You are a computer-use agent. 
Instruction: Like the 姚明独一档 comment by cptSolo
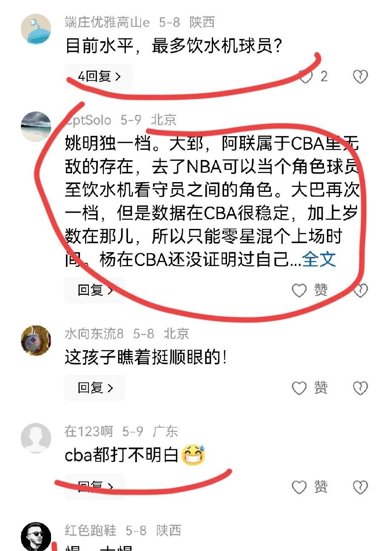click(x=299, y=291)
